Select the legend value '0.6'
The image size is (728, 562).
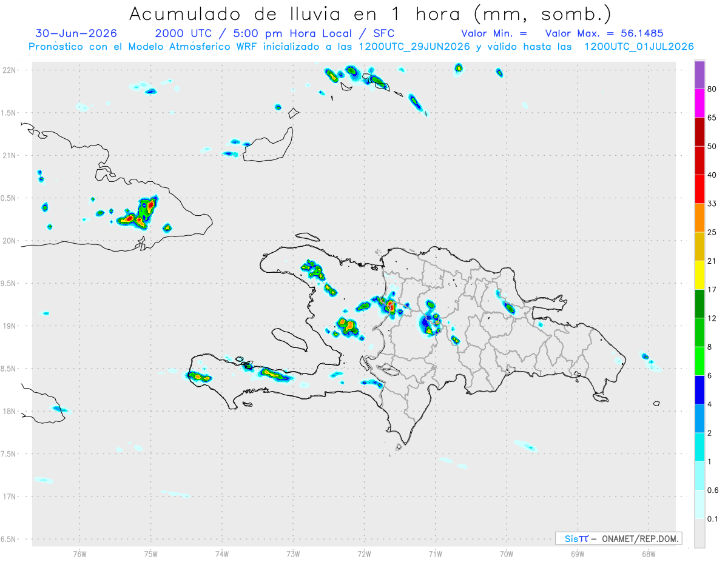(x=713, y=490)
